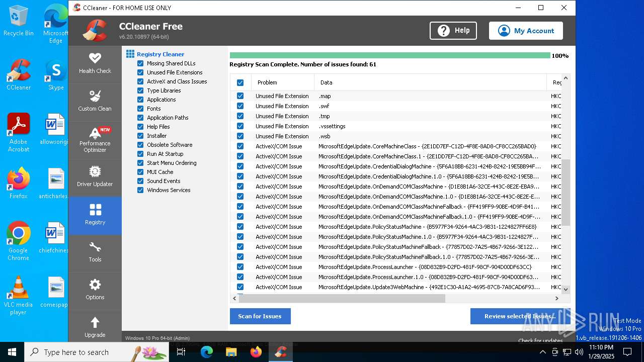Image resolution: width=644 pixels, height=362 pixels.
Task: Open My Account
Action: (526, 31)
